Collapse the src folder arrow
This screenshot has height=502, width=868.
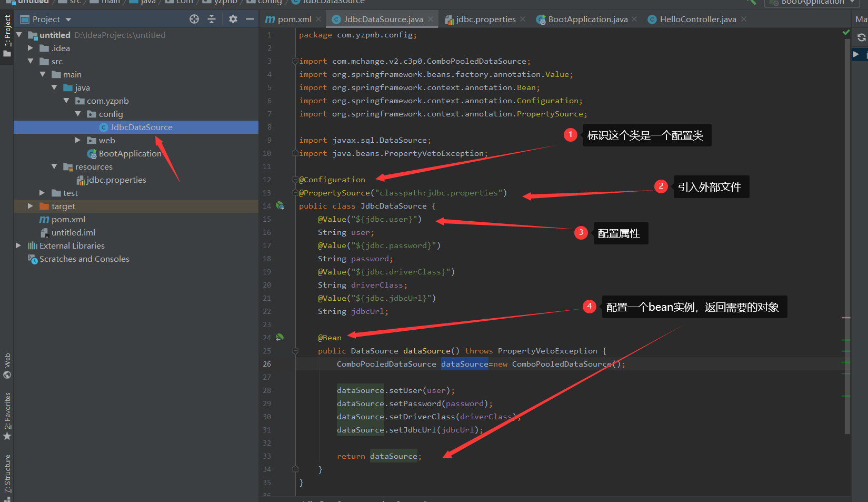pos(31,61)
